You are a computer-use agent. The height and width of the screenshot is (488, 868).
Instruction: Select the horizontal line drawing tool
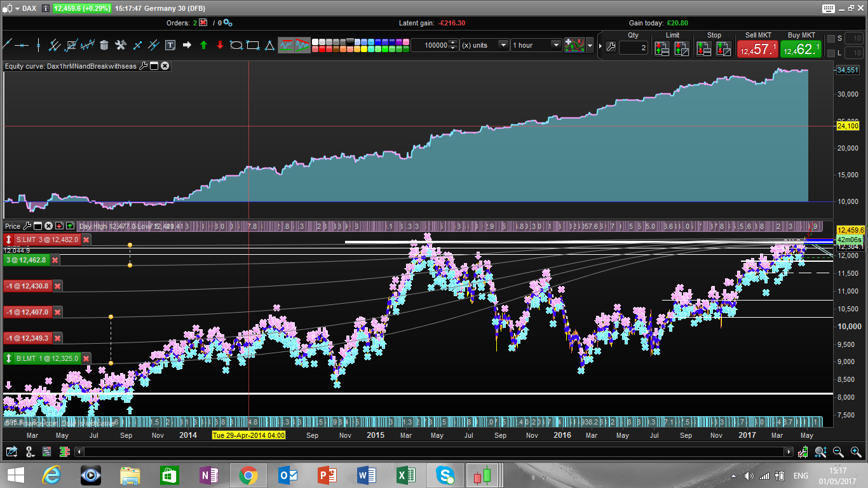click(x=23, y=45)
